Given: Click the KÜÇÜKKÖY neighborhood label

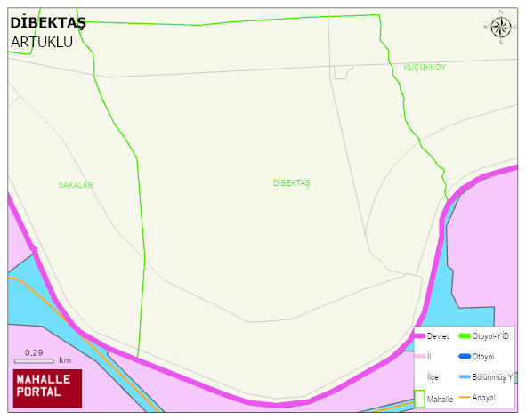Looking at the screenshot, I should click(x=425, y=68).
